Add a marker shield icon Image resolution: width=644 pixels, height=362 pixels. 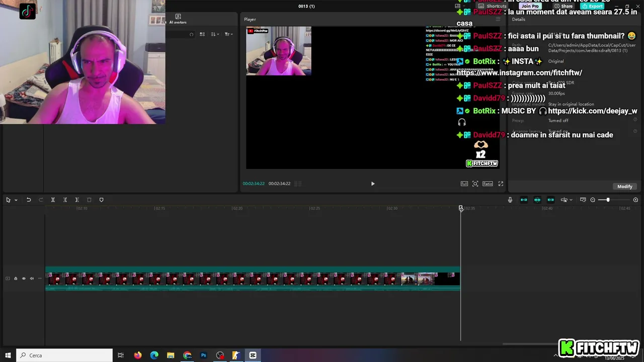101,200
